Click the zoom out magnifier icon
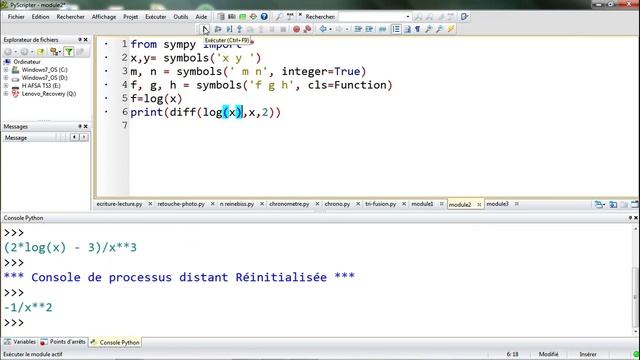 pos(440,29)
